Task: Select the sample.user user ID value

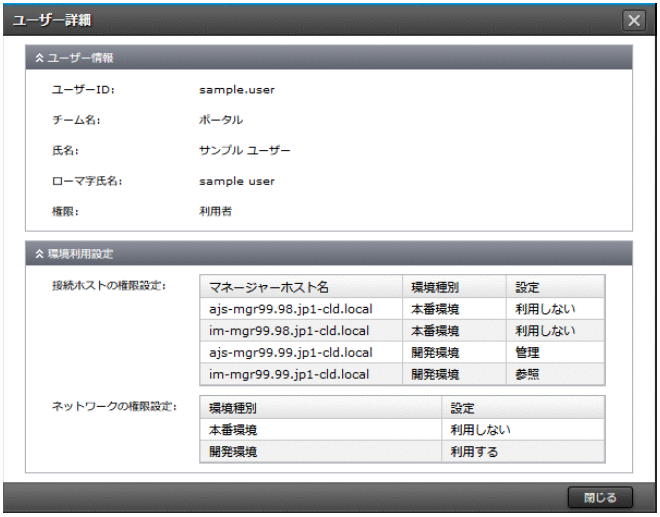Action: coord(237,90)
